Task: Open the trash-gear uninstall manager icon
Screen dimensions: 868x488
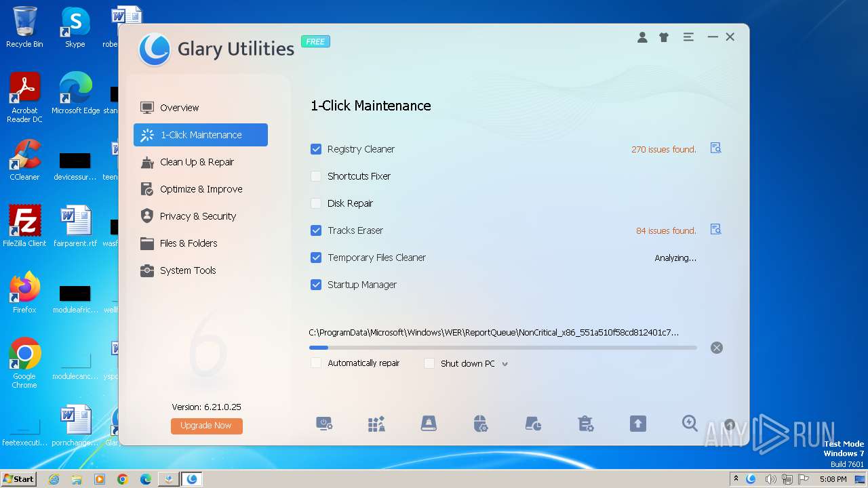Action: click(585, 424)
